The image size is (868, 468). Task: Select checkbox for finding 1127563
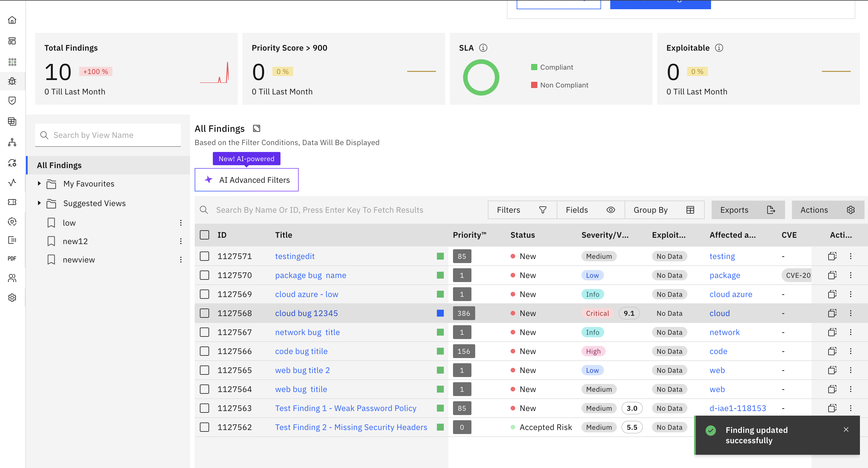point(204,408)
